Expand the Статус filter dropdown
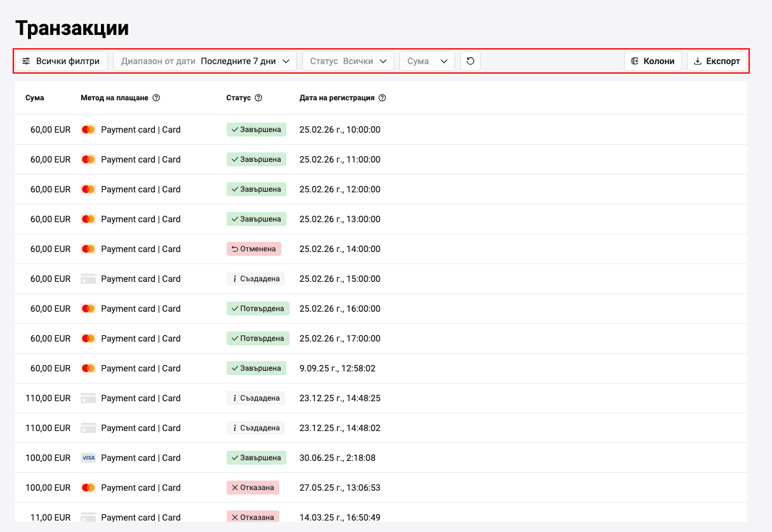The width and height of the screenshot is (772, 532). [348, 61]
